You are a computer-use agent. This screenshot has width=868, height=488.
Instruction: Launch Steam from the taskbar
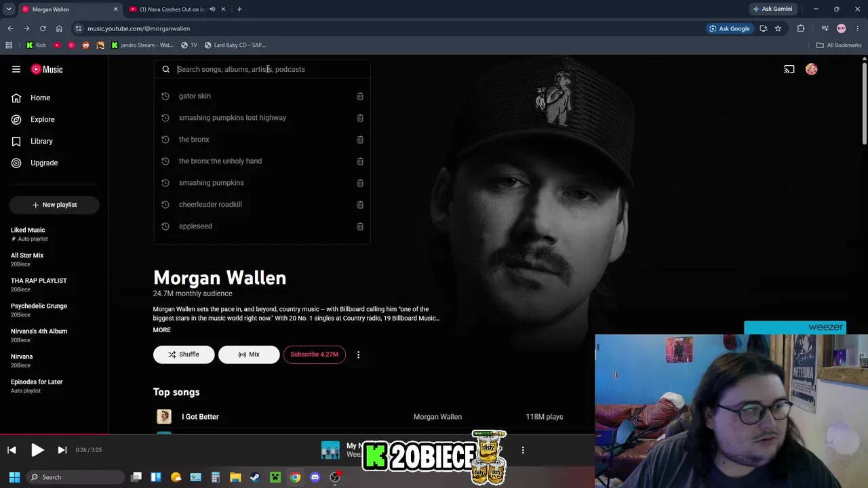point(255,477)
